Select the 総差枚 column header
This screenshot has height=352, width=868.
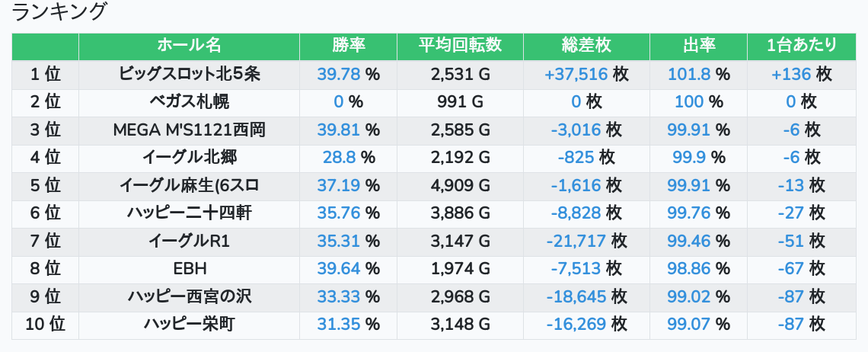(x=586, y=46)
